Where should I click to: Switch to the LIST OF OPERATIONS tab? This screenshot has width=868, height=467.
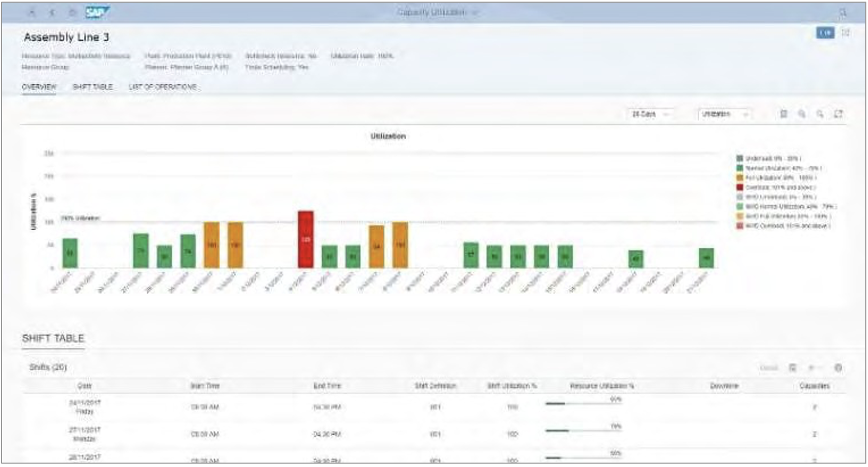coord(163,87)
